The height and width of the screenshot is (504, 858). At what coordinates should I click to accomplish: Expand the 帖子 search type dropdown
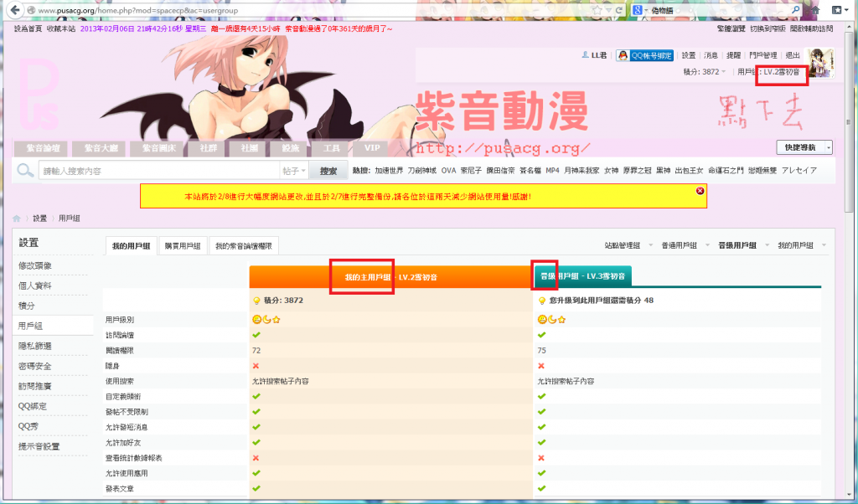click(294, 171)
